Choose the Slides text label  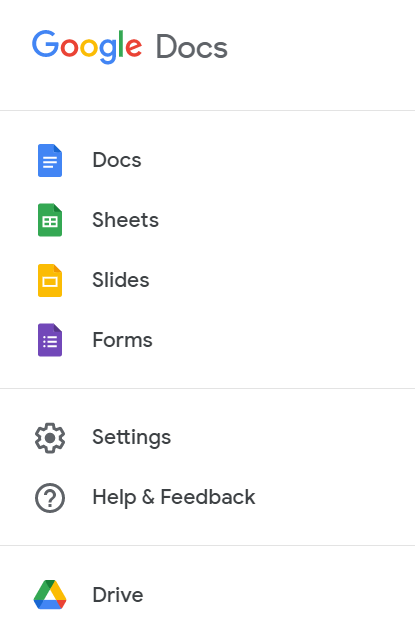point(121,280)
